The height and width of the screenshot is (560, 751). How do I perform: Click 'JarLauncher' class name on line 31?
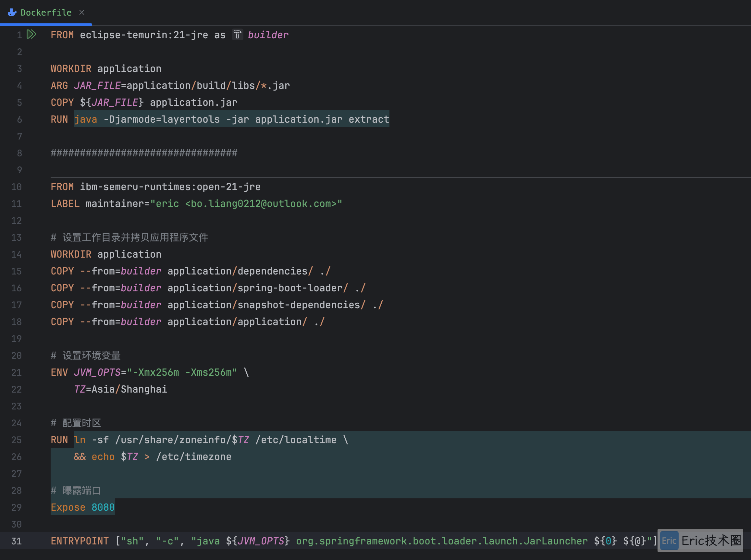click(x=556, y=541)
